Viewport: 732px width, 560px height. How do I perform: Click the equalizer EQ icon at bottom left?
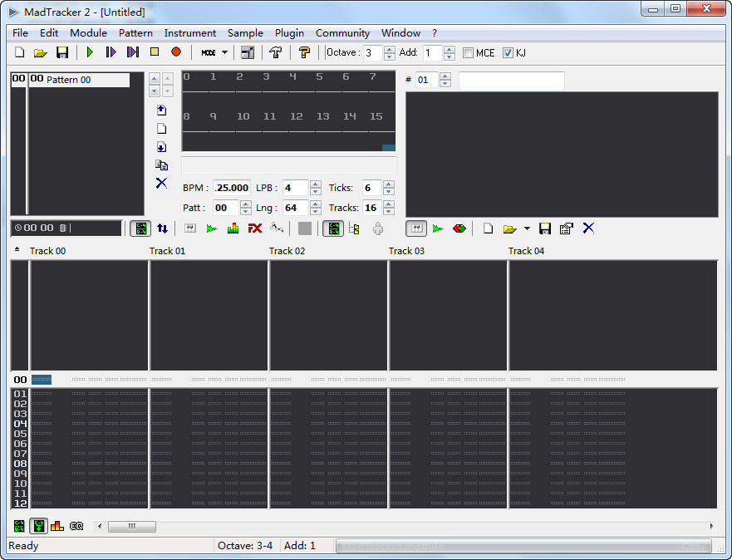[x=76, y=526]
